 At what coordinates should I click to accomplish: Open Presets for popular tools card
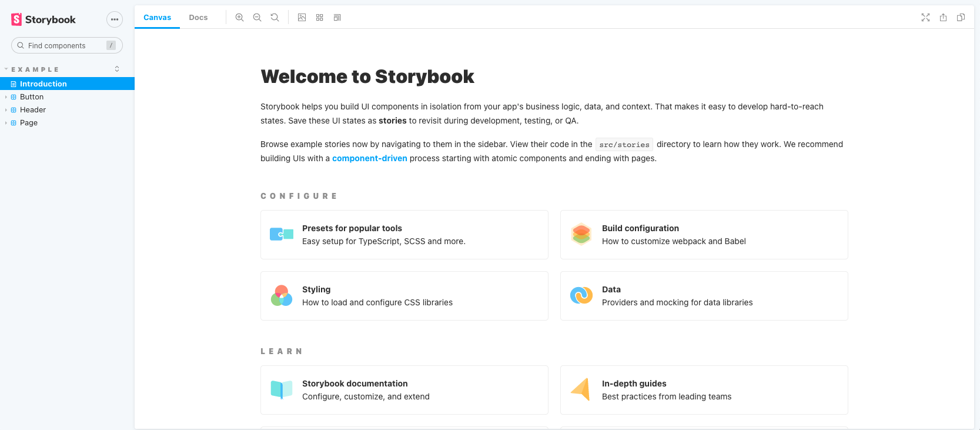click(404, 235)
